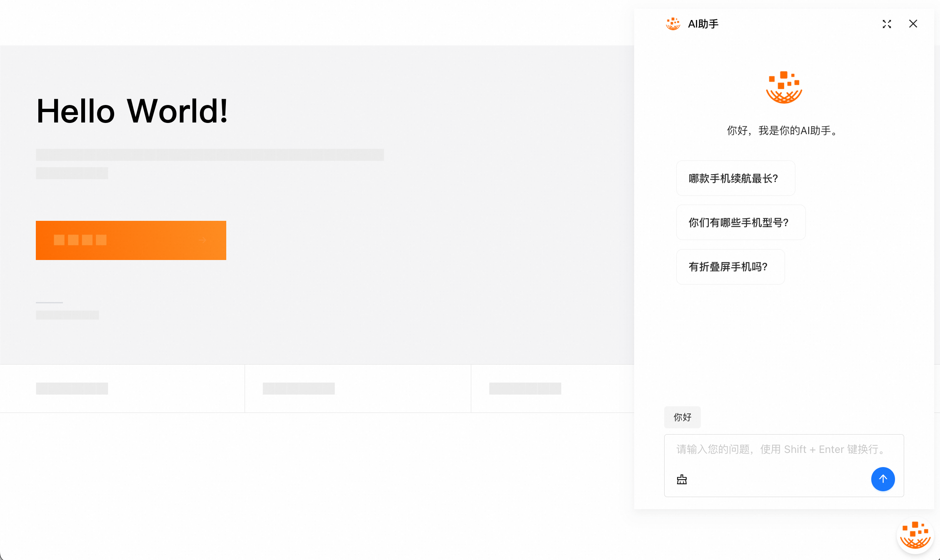
Task: Focus the question input text field
Action: [784, 450]
